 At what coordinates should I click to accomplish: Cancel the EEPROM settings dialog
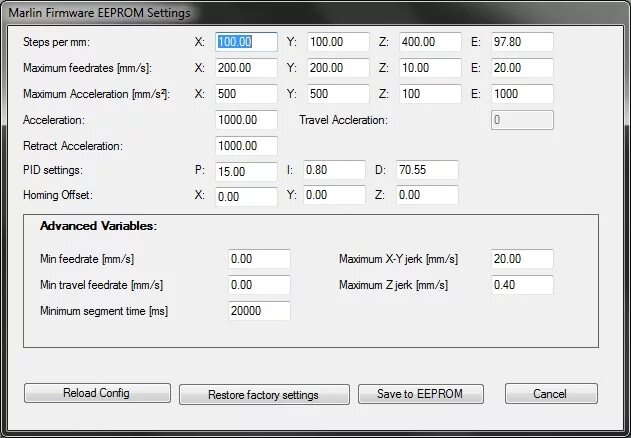coord(551,394)
